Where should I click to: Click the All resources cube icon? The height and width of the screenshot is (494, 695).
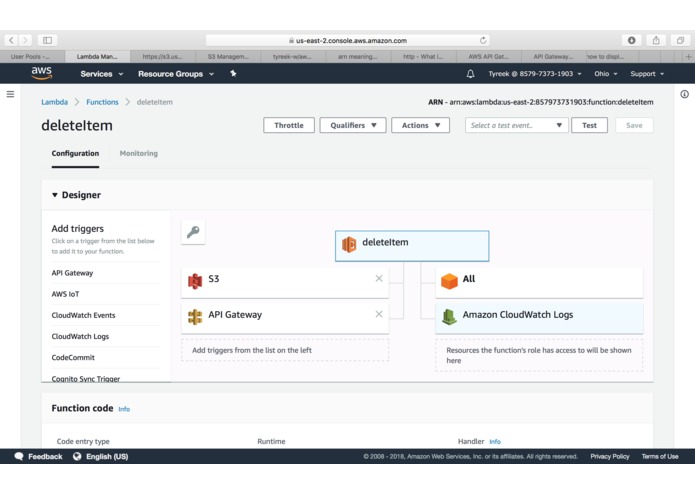coord(449,281)
